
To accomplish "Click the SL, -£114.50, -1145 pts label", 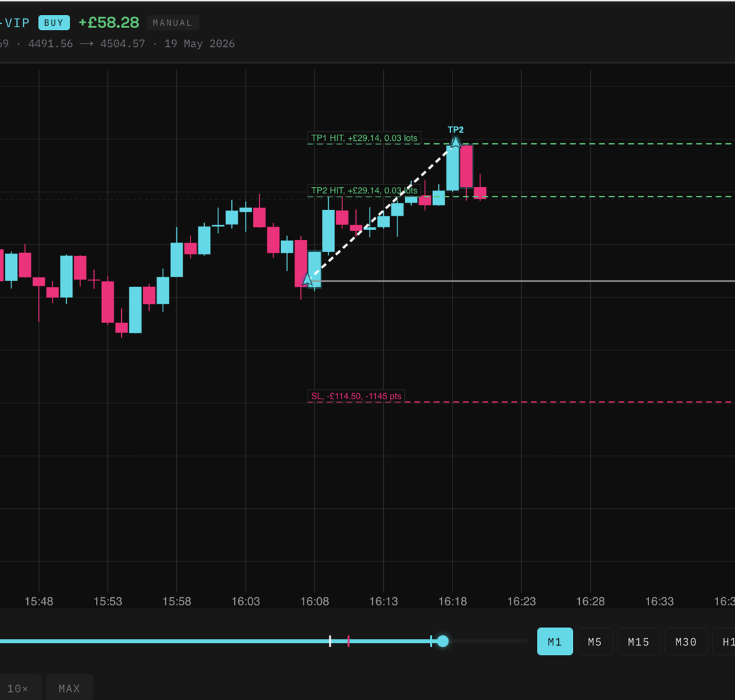I will pyautogui.click(x=356, y=396).
